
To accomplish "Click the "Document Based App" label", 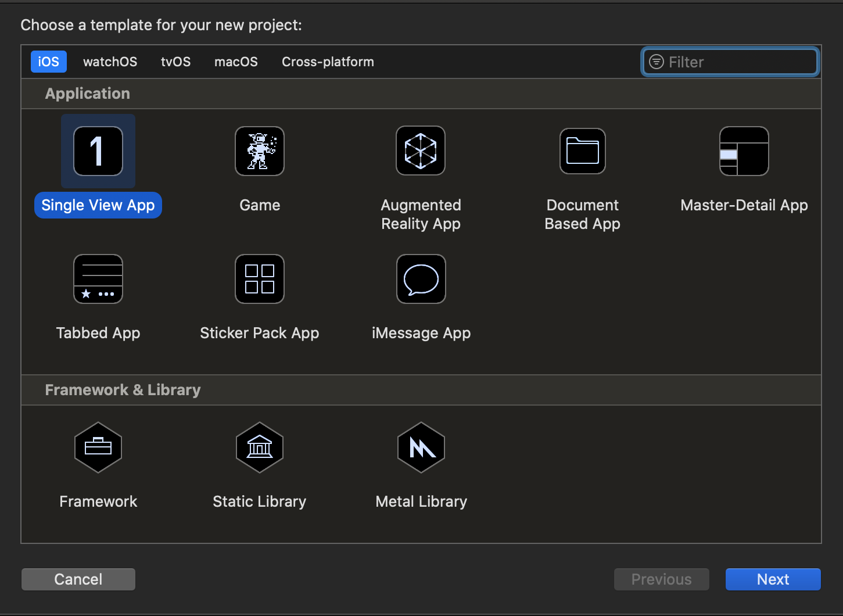I will pyautogui.click(x=583, y=214).
